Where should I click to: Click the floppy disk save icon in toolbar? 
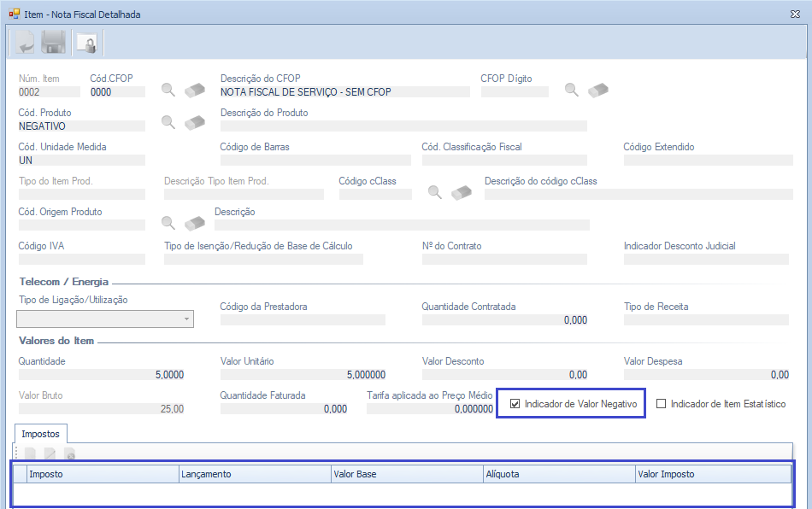click(53, 42)
